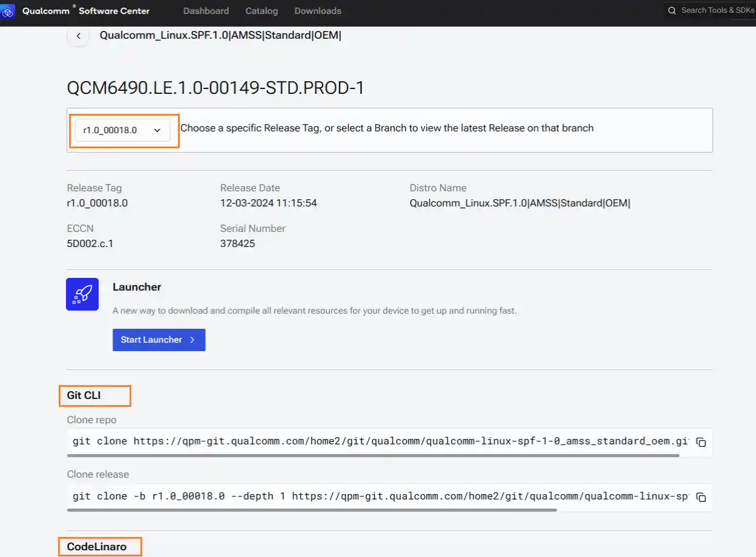Open the Downloads tab
Image resolution: width=756 pixels, height=557 pixels.
[318, 11]
